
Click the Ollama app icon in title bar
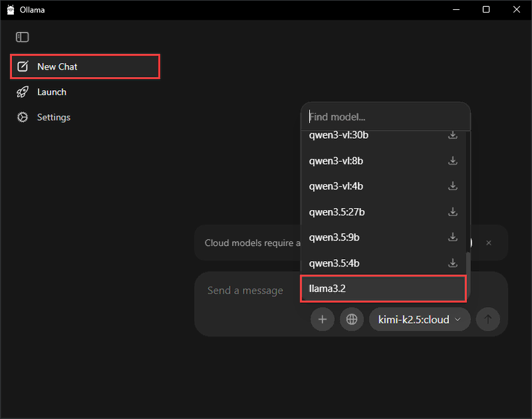[11, 10]
